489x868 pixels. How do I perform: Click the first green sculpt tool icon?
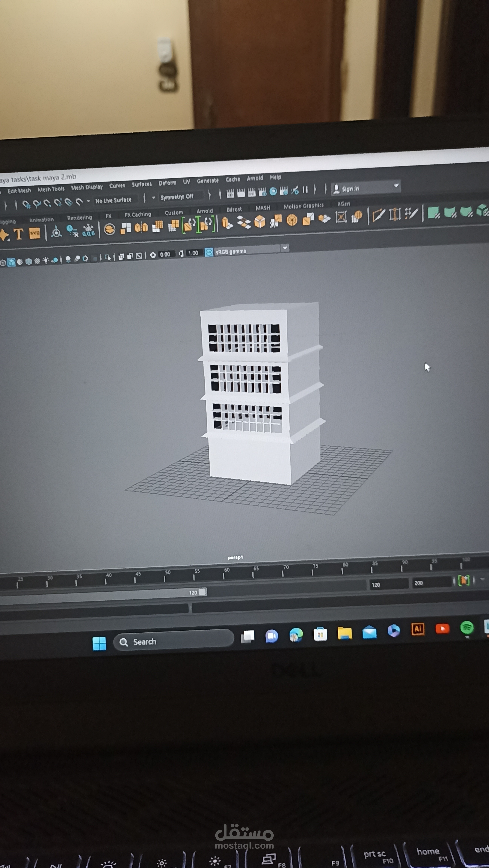click(433, 213)
